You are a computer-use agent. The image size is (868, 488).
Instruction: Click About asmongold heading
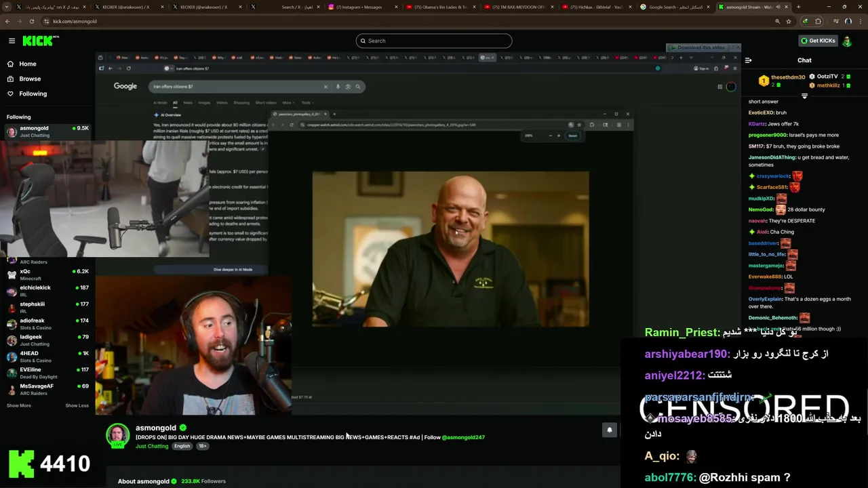pos(144,481)
